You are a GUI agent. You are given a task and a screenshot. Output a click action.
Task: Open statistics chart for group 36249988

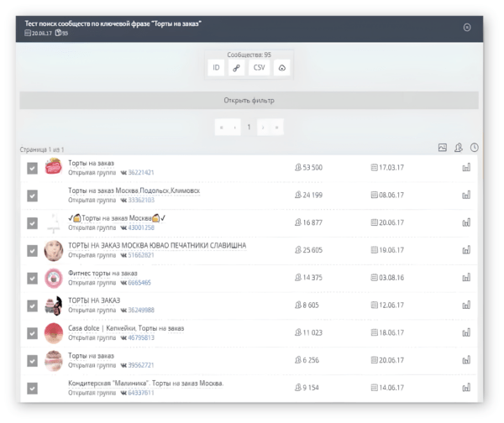tap(466, 305)
